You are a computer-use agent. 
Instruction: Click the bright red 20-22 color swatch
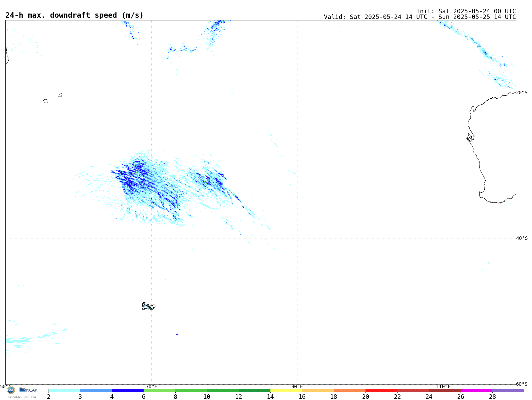tap(381, 390)
